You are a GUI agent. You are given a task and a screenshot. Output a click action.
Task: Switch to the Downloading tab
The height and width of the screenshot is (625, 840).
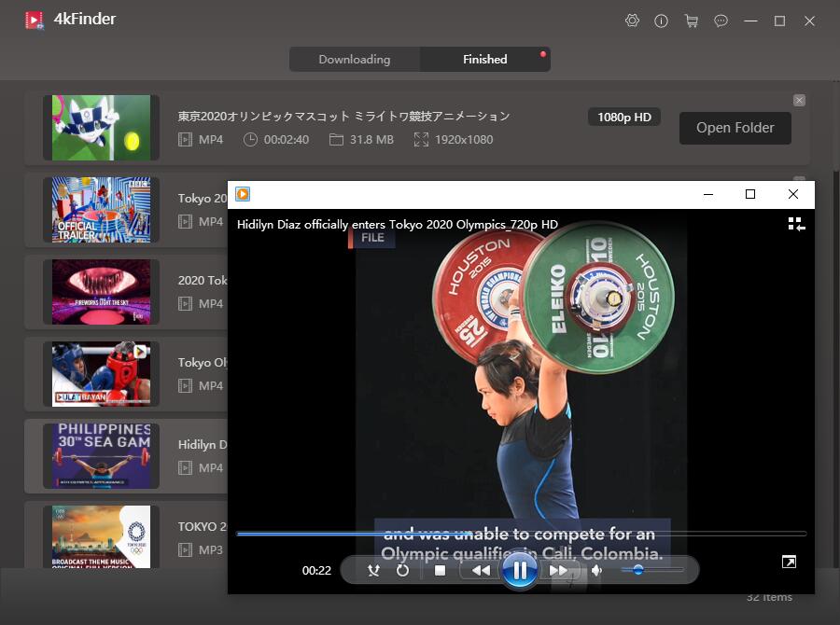(x=355, y=59)
